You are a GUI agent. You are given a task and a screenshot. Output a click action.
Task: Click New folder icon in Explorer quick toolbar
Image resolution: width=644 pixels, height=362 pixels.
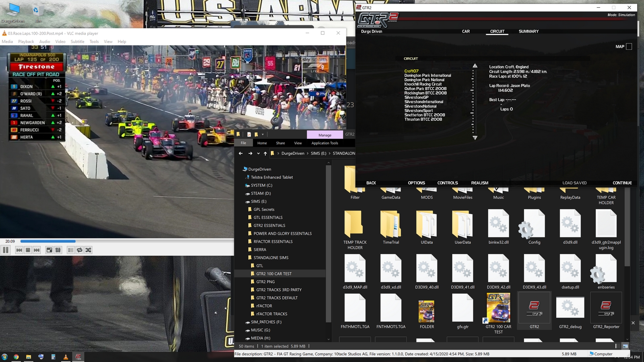(x=256, y=135)
